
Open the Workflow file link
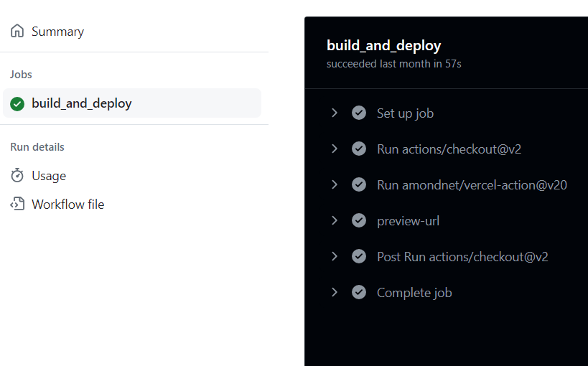pyautogui.click(x=68, y=205)
